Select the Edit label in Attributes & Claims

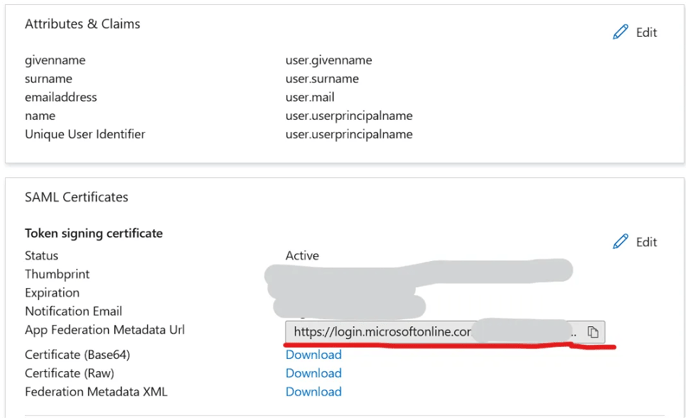coord(646,32)
